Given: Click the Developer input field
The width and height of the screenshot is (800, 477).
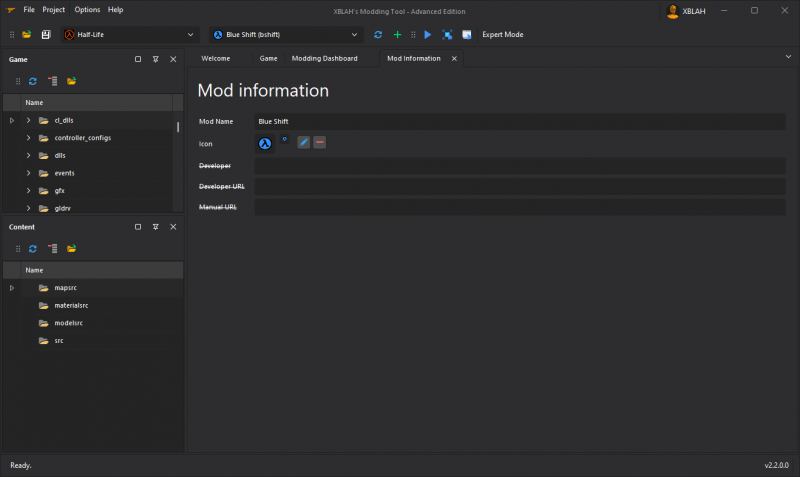Looking at the screenshot, I should [520, 166].
